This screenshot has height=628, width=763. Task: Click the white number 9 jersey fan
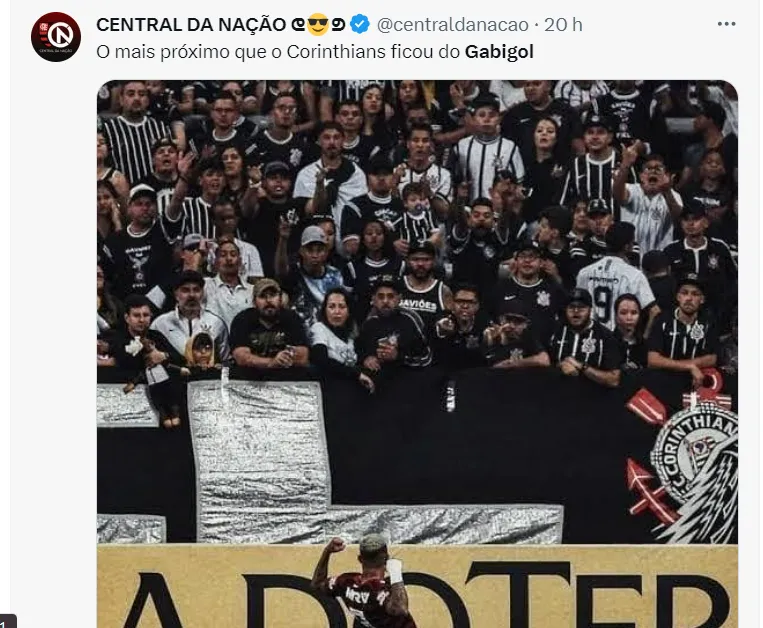pyautogui.click(x=614, y=287)
